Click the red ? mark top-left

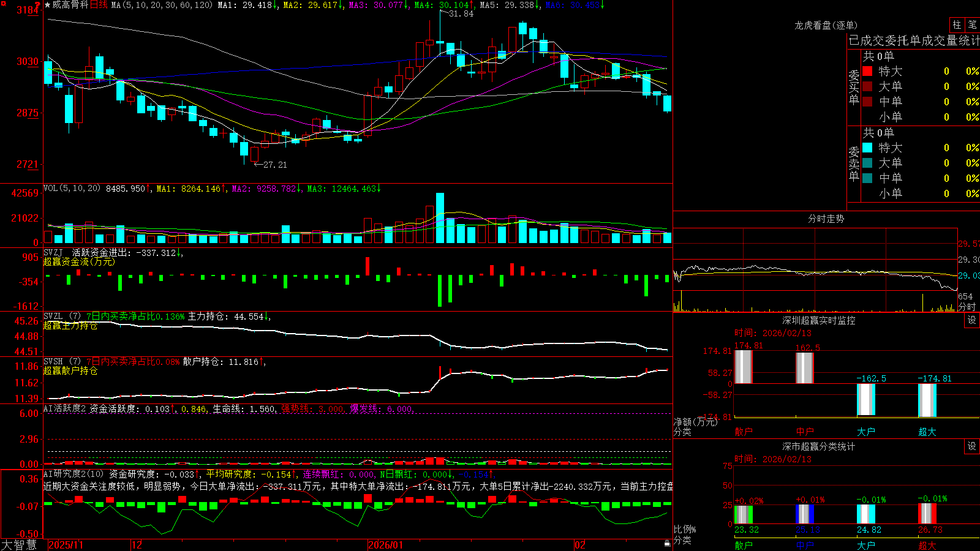coord(37,5)
